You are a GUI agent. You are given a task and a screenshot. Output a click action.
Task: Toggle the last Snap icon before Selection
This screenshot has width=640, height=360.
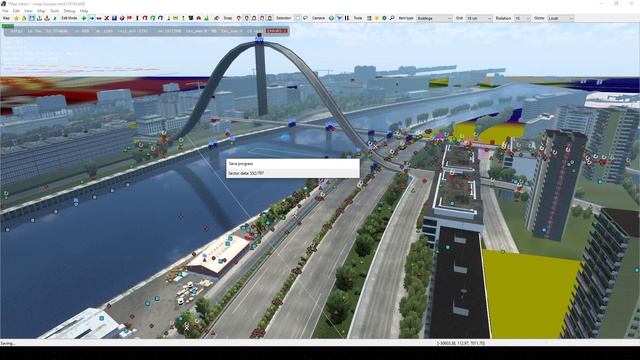pyautogui.click(x=269, y=18)
